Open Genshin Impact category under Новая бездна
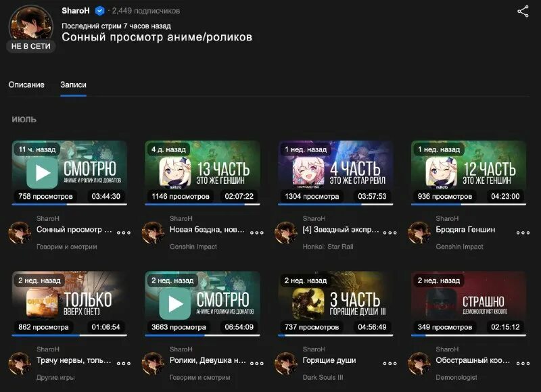This screenshot has width=541, height=392. [193, 247]
